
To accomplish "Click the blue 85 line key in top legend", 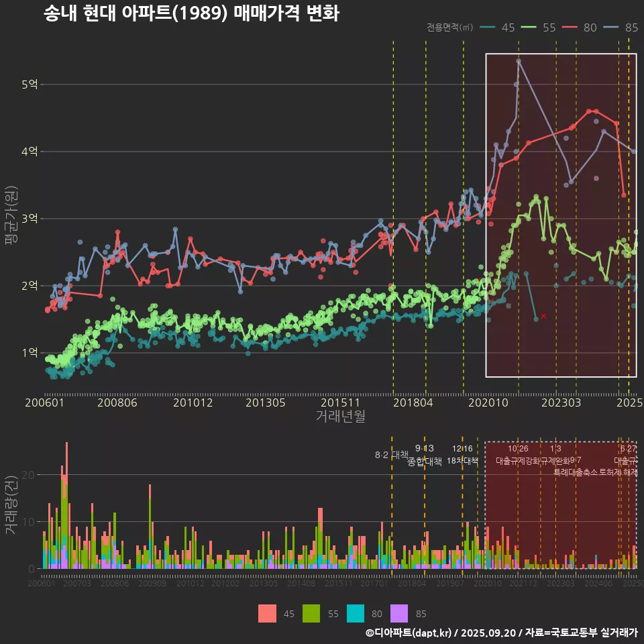I will (612, 28).
